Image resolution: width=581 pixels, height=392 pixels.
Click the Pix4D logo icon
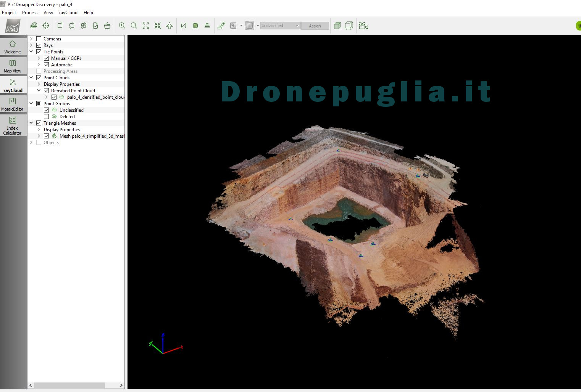pyautogui.click(x=13, y=26)
